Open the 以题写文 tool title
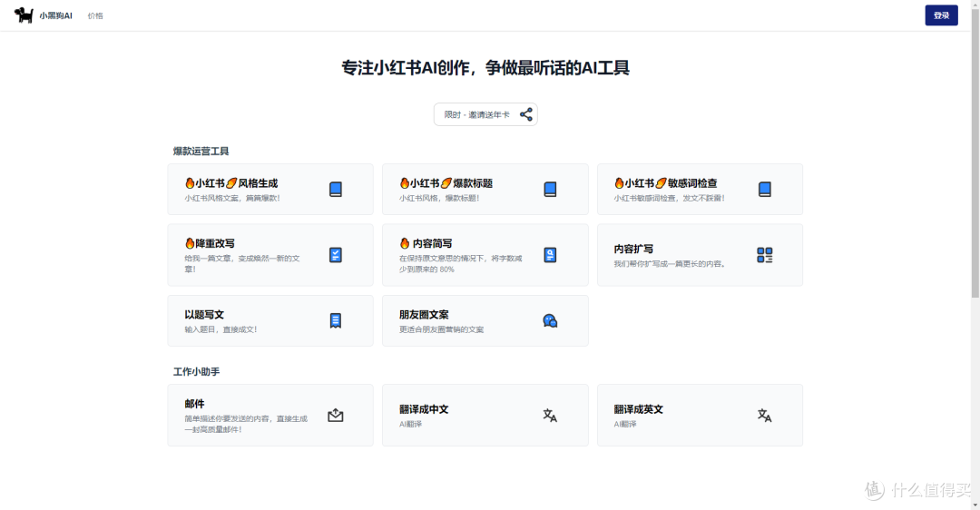The width and height of the screenshot is (980, 510). [204, 314]
